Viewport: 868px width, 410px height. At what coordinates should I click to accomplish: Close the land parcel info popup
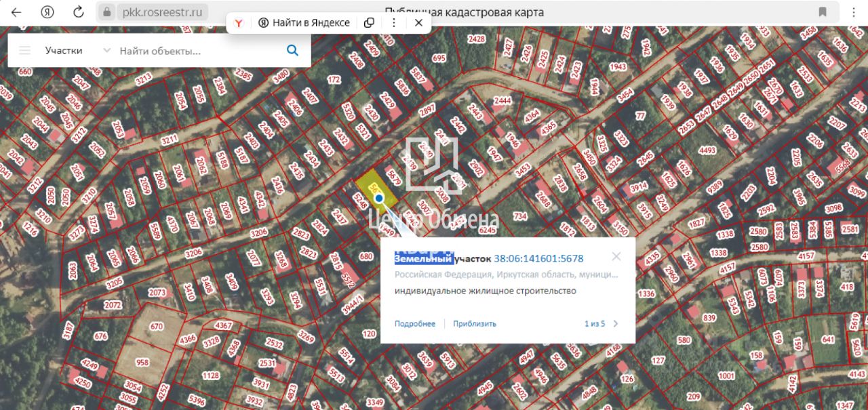[x=616, y=257]
